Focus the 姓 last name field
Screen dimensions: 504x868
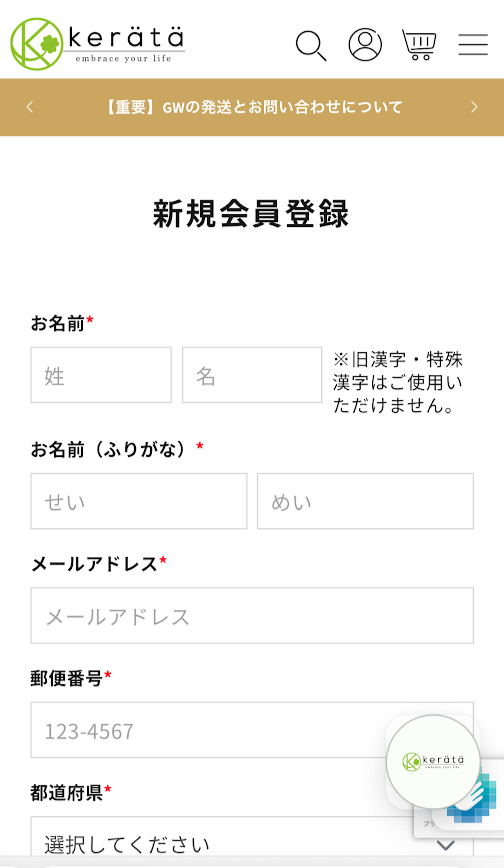101,375
